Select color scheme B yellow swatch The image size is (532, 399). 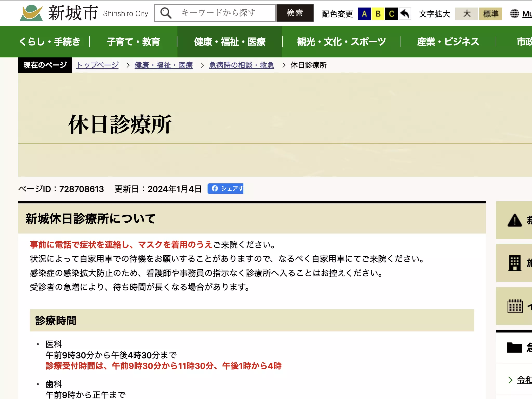tap(378, 14)
